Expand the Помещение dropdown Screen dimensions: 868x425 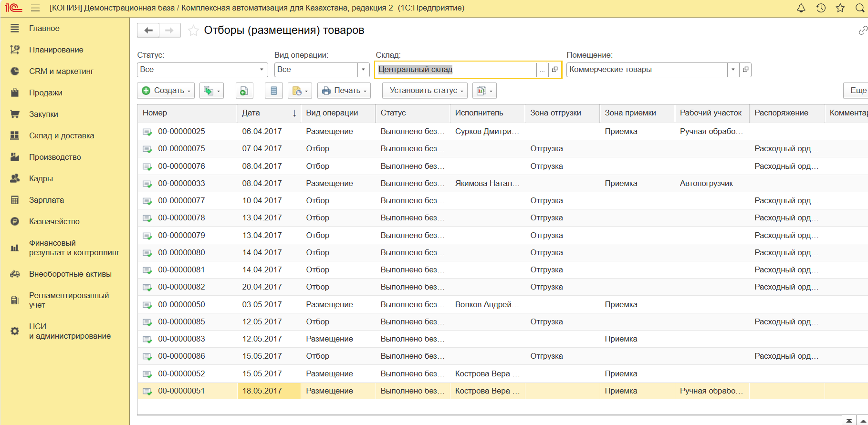pos(733,70)
